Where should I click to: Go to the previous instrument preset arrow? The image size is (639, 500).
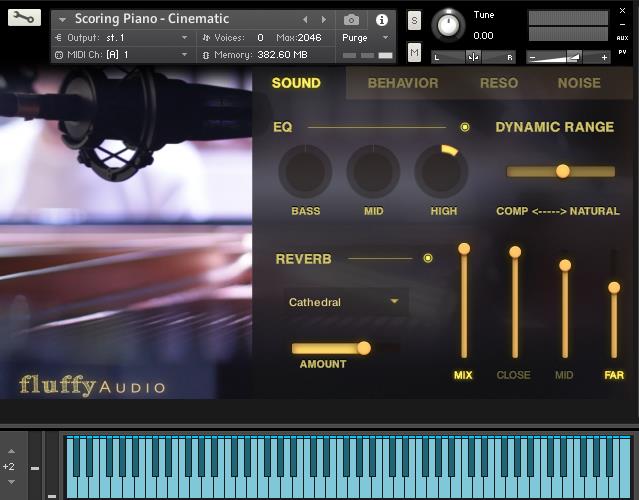[306, 19]
